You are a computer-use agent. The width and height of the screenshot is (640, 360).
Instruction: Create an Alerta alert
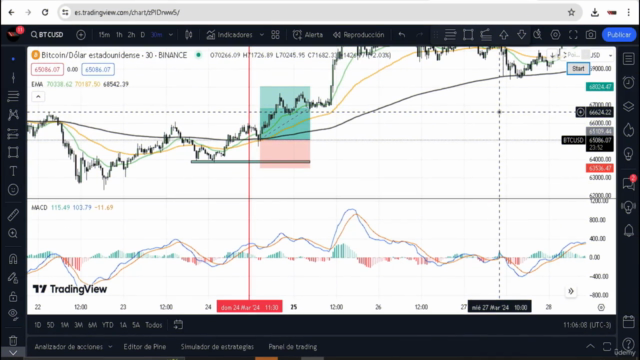tap(308, 35)
